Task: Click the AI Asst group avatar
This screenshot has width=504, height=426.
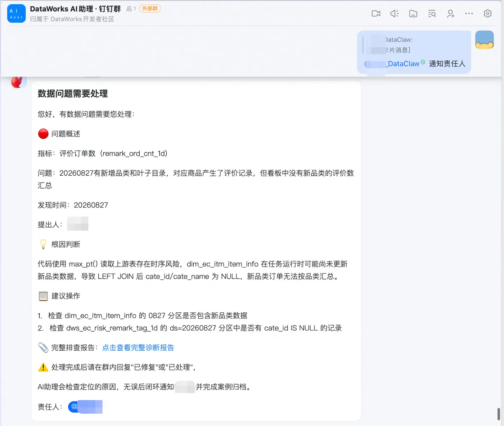Action: pyautogui.click(x=16, y=14)
